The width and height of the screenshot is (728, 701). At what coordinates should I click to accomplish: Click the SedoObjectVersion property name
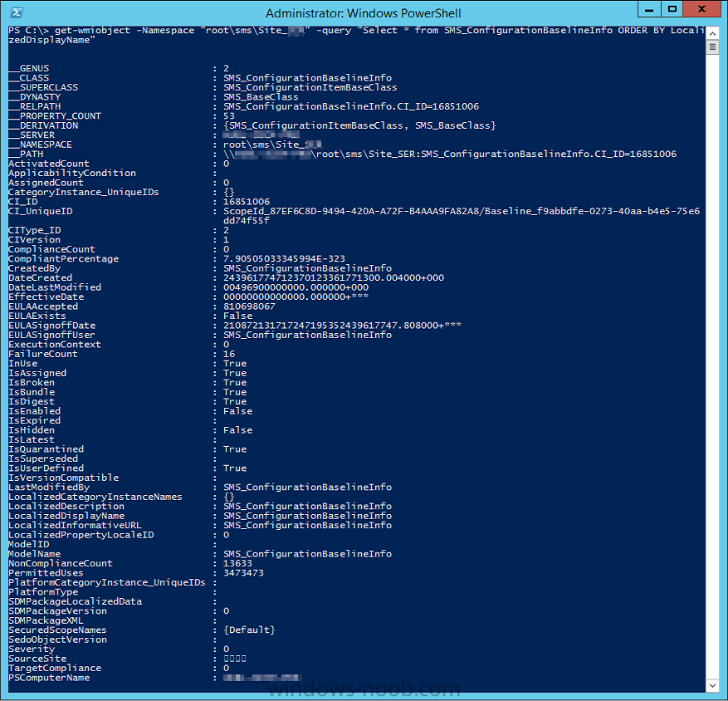[57, 640]
